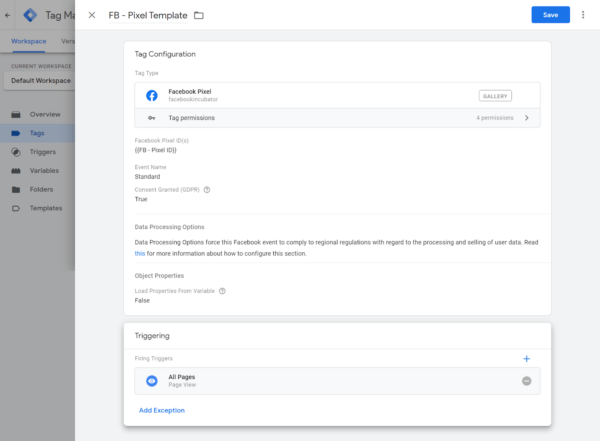Open Triggers in the sidebar
Screen dimensions: 600x441
38,152
